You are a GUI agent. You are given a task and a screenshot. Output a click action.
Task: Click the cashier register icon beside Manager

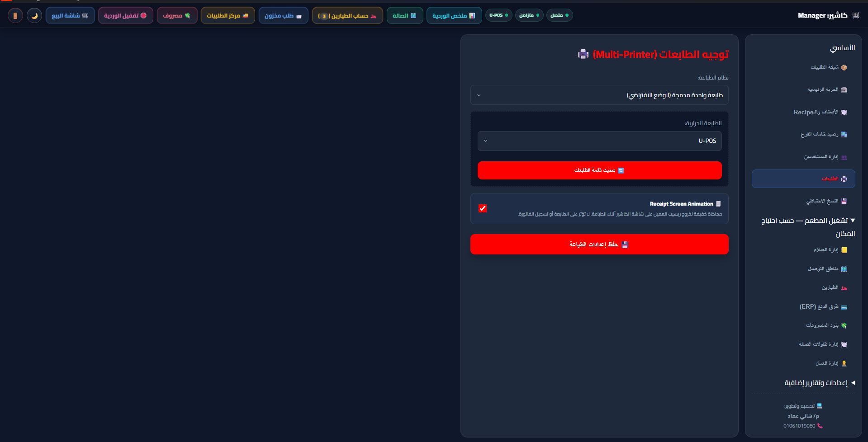click(x=856, y=15)
